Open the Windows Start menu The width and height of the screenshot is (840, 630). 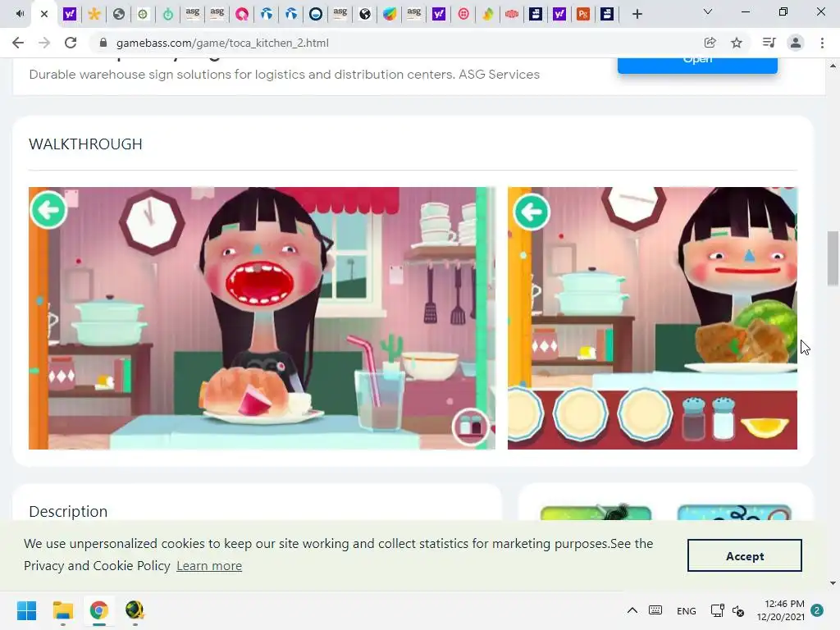click(x=27, y=610)
